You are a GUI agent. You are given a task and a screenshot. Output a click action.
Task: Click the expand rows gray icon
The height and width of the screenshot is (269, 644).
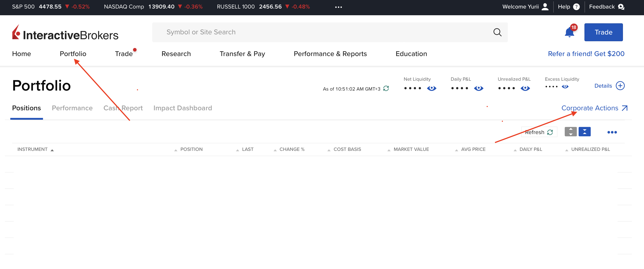571,132
